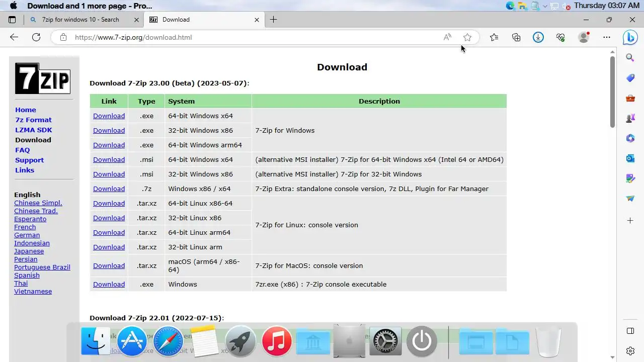
Task: Click the 7ZIP logo
Action: point(42,78)
